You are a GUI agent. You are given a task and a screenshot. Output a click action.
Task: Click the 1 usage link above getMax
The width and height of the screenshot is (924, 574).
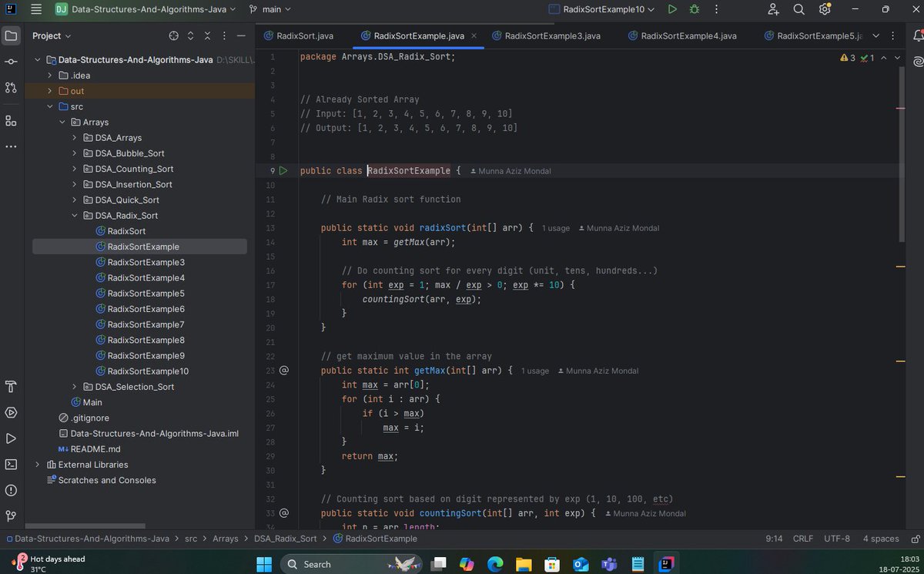point(534,371)
